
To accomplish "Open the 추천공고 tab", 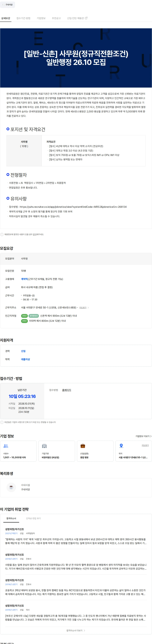I will tap(56, 18).
